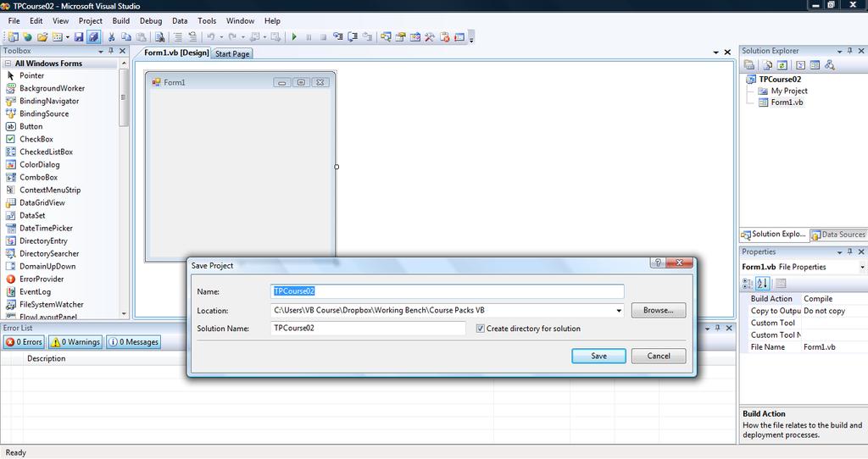Viewport: 868px width, 459px height.
Task: Click the Cut scissors icon
Action: (111, 37)
